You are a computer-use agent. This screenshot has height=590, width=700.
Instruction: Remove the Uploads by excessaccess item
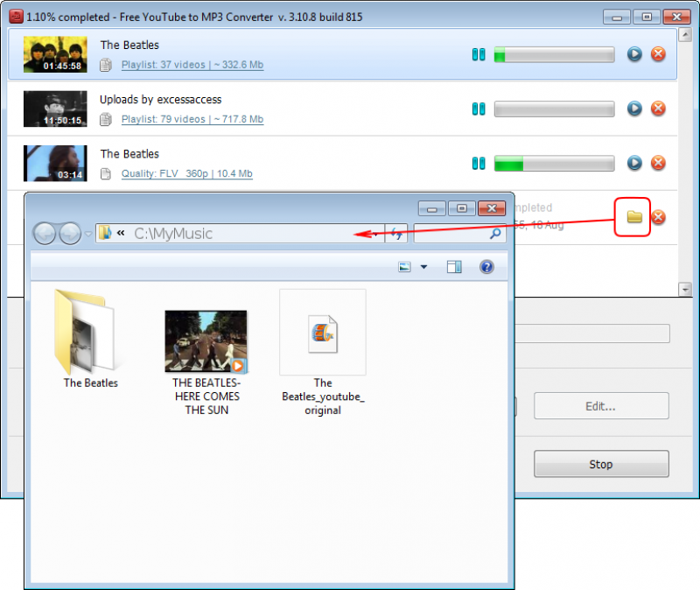point(658,109)
